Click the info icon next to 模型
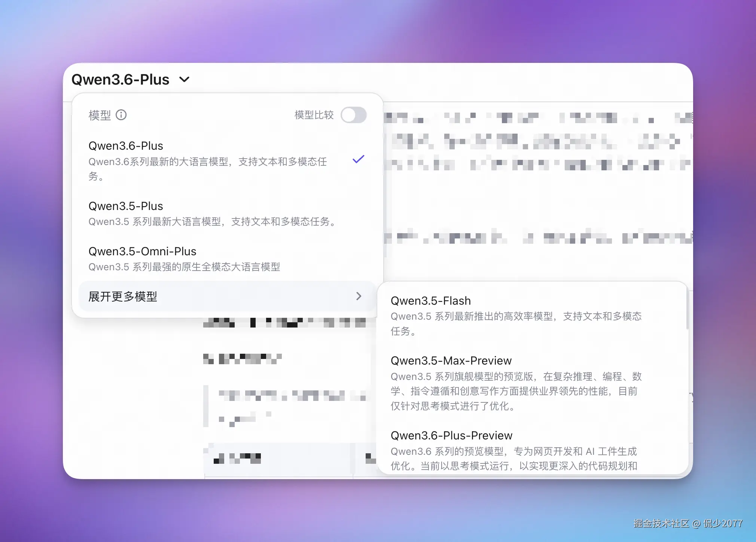The image size is (756, 542). coord(121,115)
